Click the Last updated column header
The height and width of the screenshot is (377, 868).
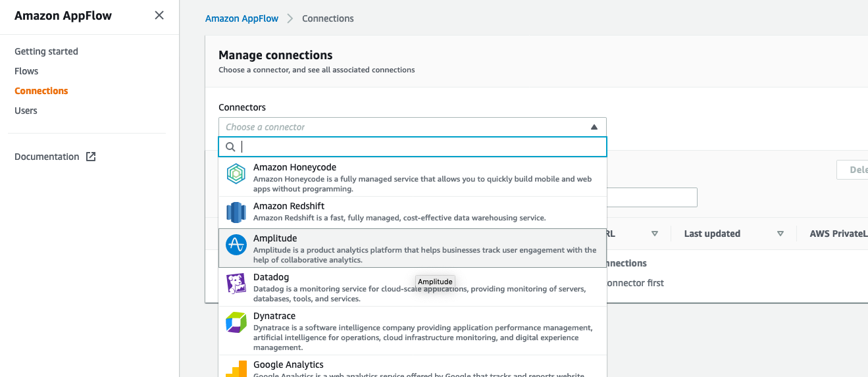pyautogui.click(x=712, y=234)
